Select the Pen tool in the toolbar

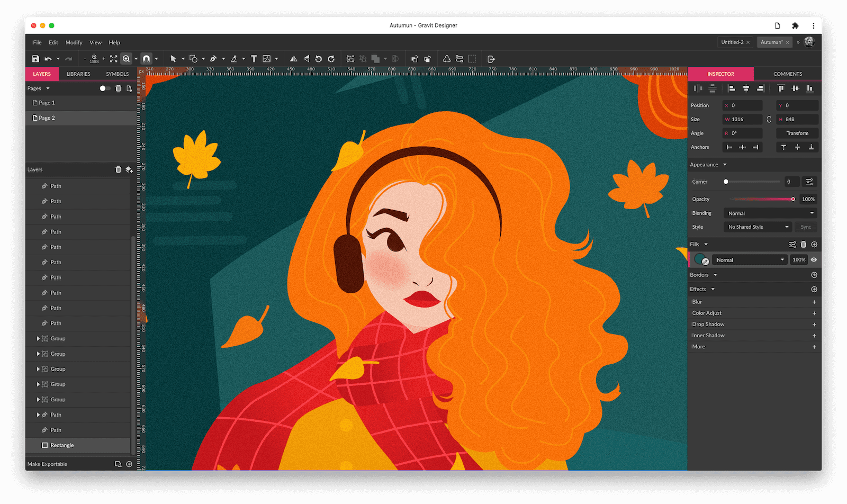pyautogui.click(x=214, y=58)
